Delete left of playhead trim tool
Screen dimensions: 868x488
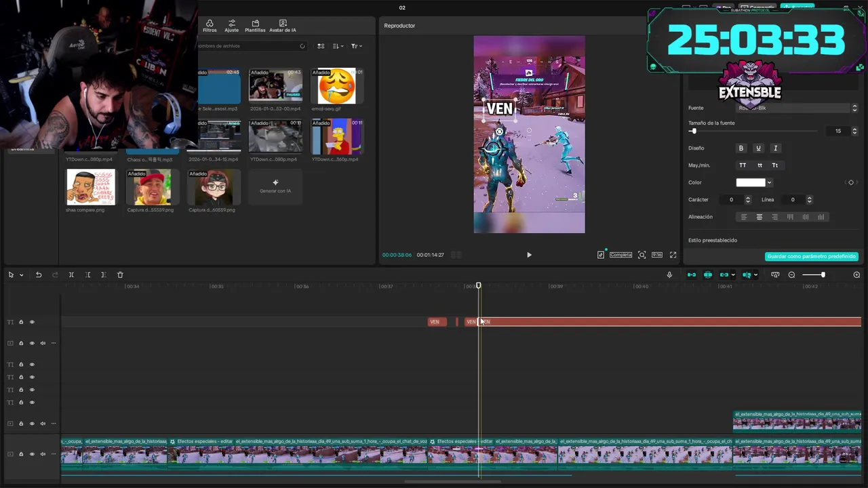click(x=87, y=275)
